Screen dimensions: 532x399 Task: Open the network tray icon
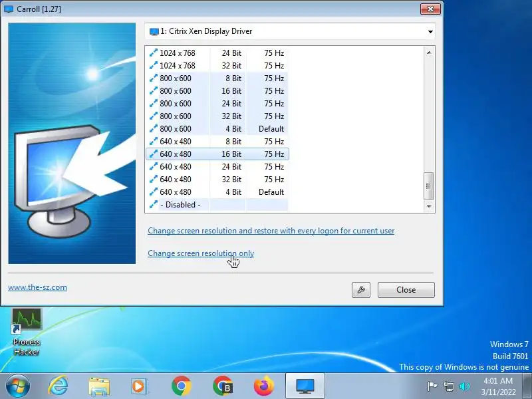point(449,386)
